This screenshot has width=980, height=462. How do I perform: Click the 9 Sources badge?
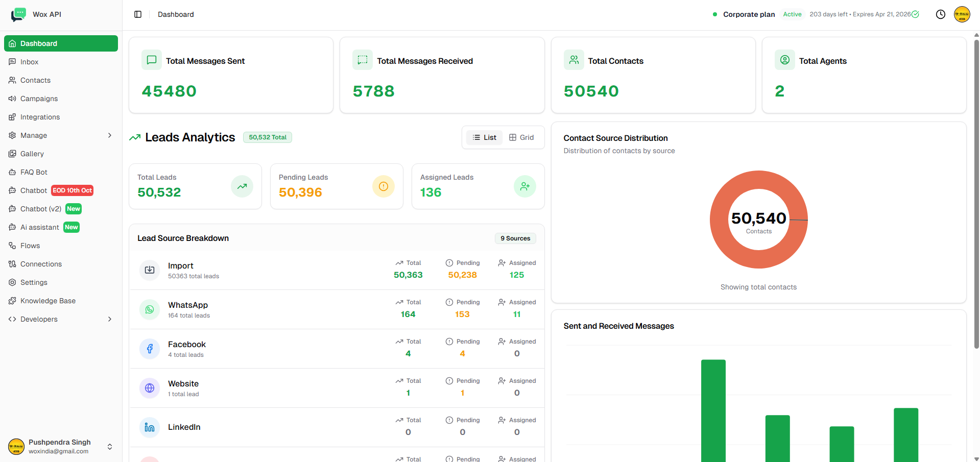click(515, 238)
